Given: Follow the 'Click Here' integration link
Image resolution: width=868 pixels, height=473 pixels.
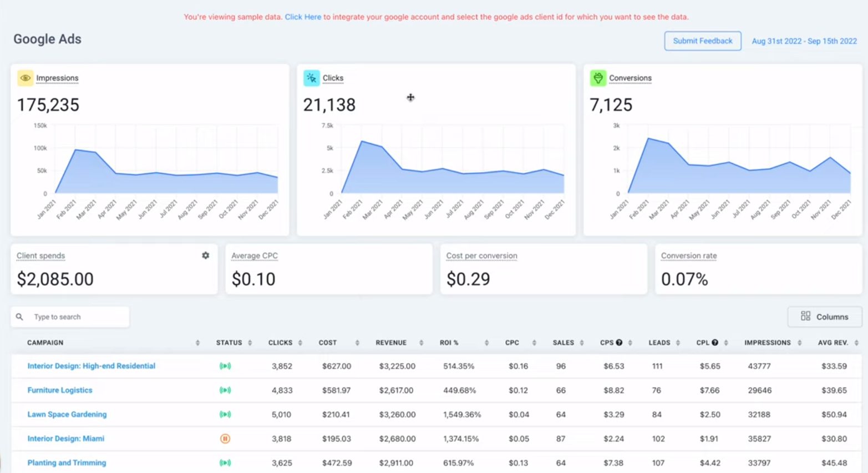Looking at the screenshot, I should point(303,17).
